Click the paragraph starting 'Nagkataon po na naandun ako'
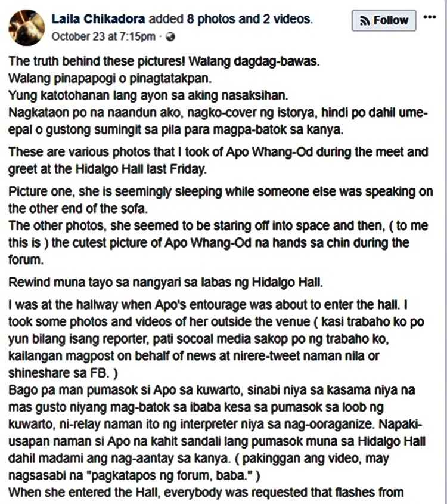This screenshot has height=504, width=447. point(218,121)
